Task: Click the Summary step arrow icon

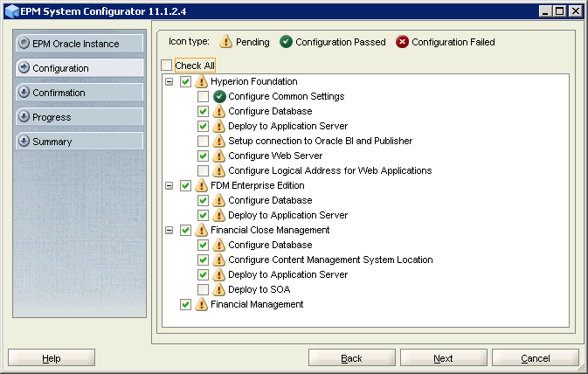Action: click(x=24, y=141)
